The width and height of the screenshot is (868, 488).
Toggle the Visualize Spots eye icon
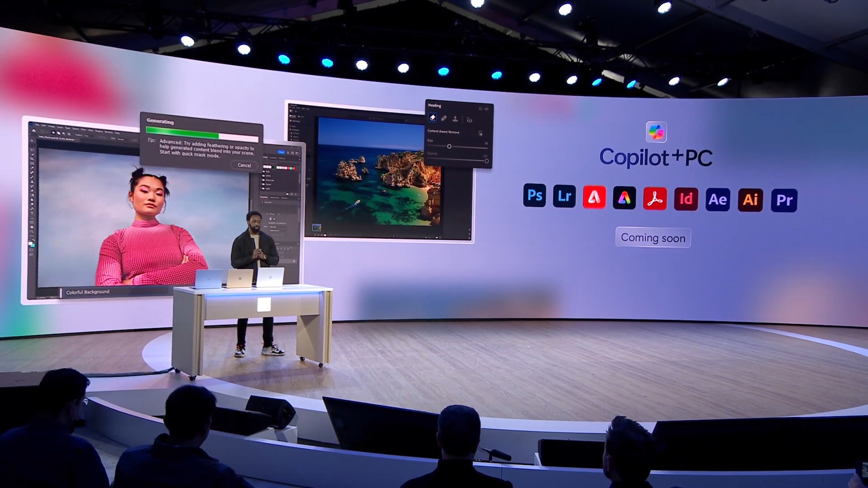point(469,120)
